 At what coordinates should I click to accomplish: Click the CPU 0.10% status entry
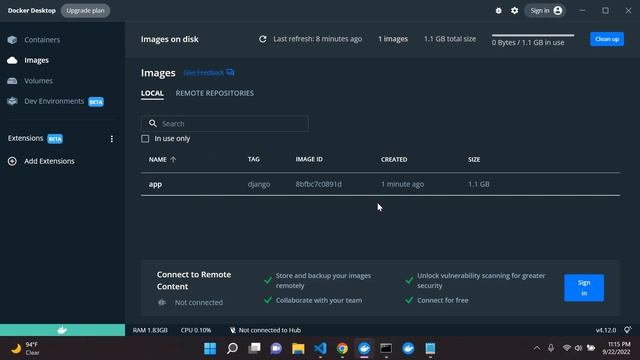point(196,330)
